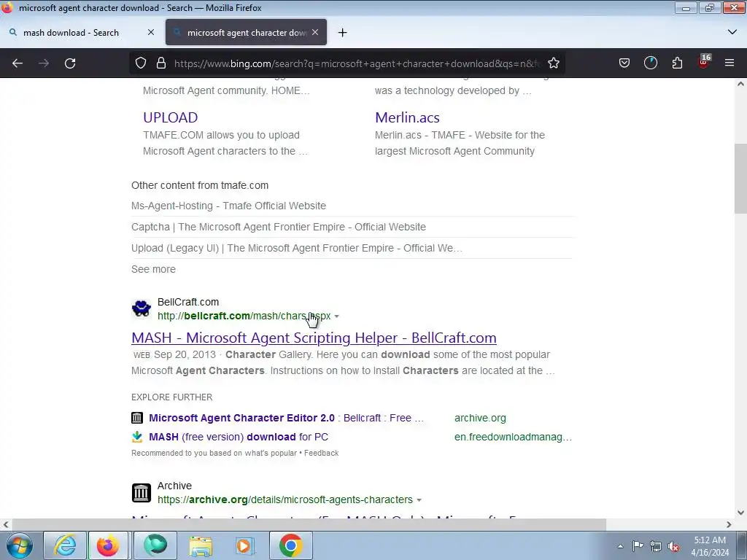
Task: Click the bellcraft.com/mash/chars.aspx URL
Action: click(x=244, y=316)
